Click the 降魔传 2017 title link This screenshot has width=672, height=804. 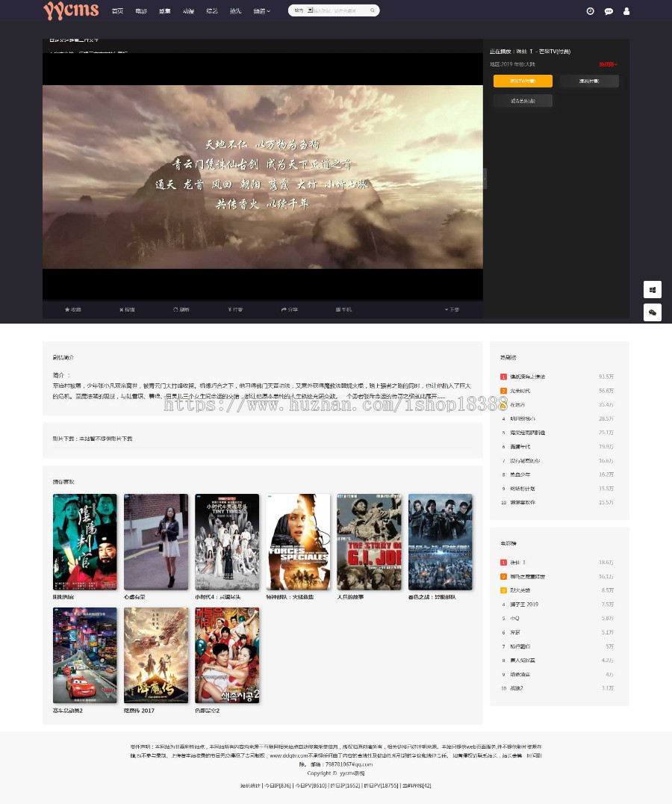139,711
